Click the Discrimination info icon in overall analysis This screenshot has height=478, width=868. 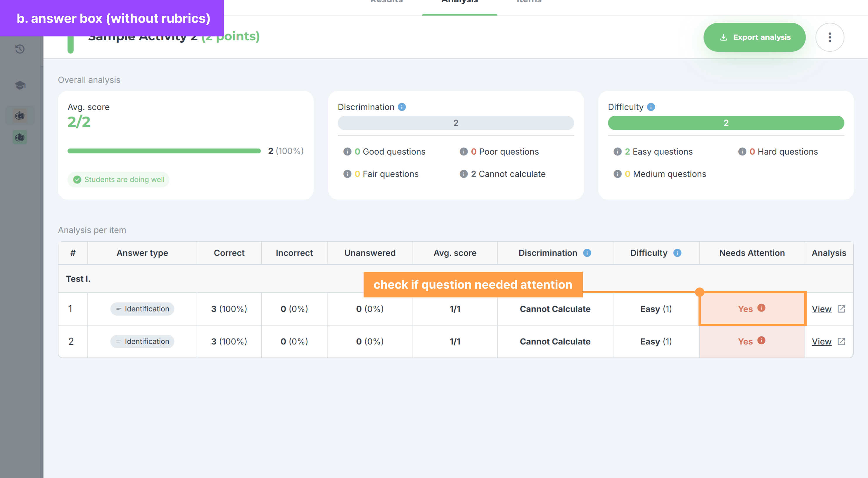click(402, 107)
